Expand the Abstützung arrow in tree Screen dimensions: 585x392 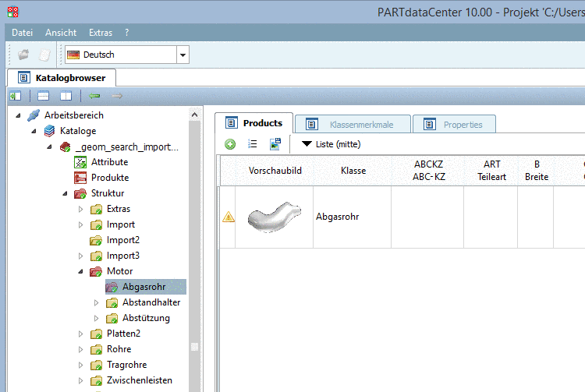tap(96, 318)
